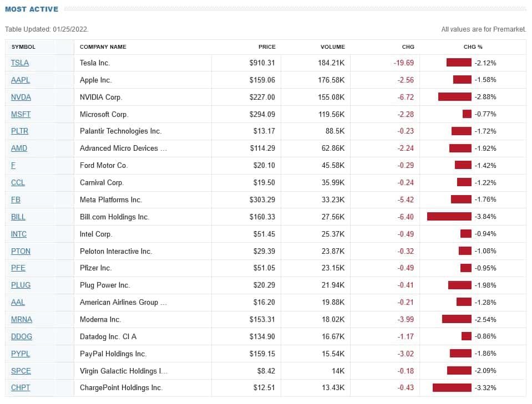Open the PLTR symbol link
Image resolution: width=532 pixels, height=404 pixels.
point(20,131)
